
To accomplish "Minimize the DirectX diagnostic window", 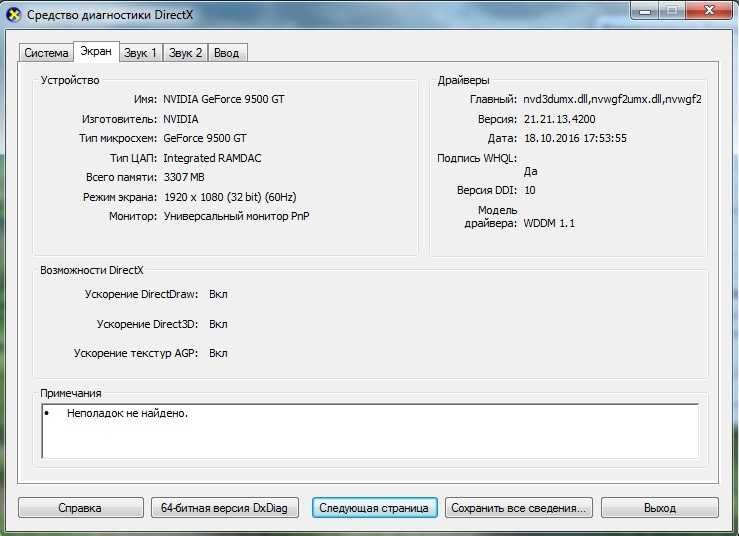I will click(645, 10).
